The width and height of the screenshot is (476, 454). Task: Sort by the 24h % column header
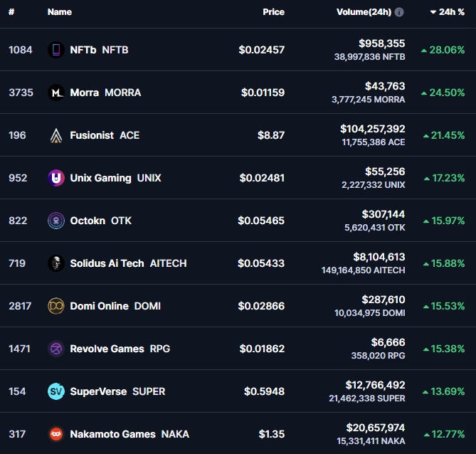pos(448,12)
